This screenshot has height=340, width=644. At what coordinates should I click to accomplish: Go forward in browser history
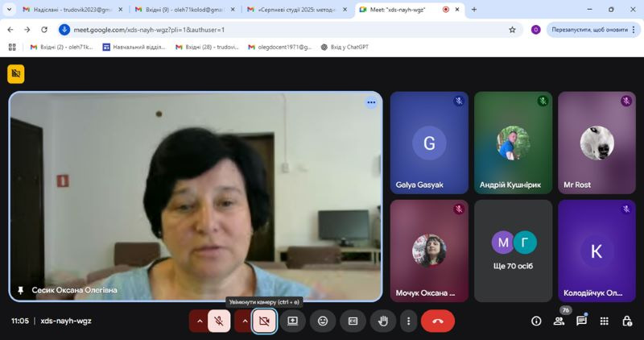point(27,30)
